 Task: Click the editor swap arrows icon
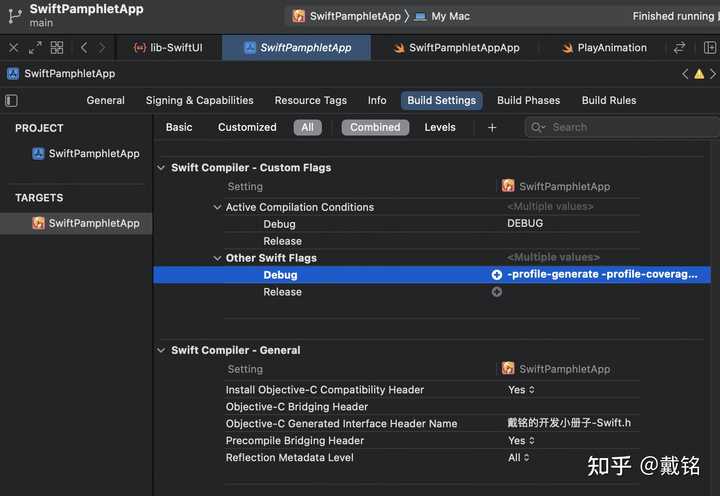679,47
